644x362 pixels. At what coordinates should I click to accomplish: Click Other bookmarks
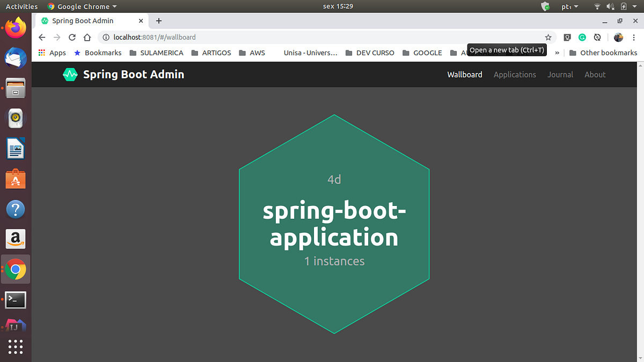coord(608,53)
